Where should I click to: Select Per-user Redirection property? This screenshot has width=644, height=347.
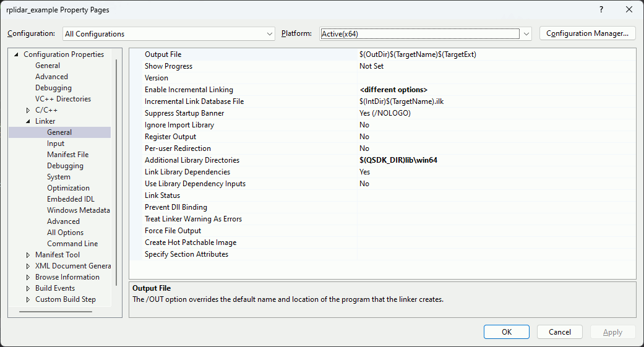[x=178, y=148]
